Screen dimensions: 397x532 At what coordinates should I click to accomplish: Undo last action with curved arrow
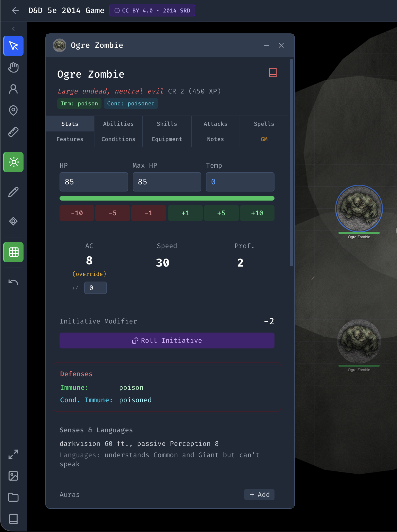13,282
